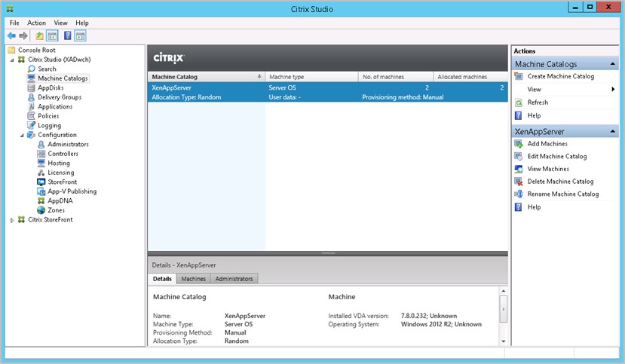Switch to the Administrators tab
Screen dimensions: 625x364
point(234,279)
